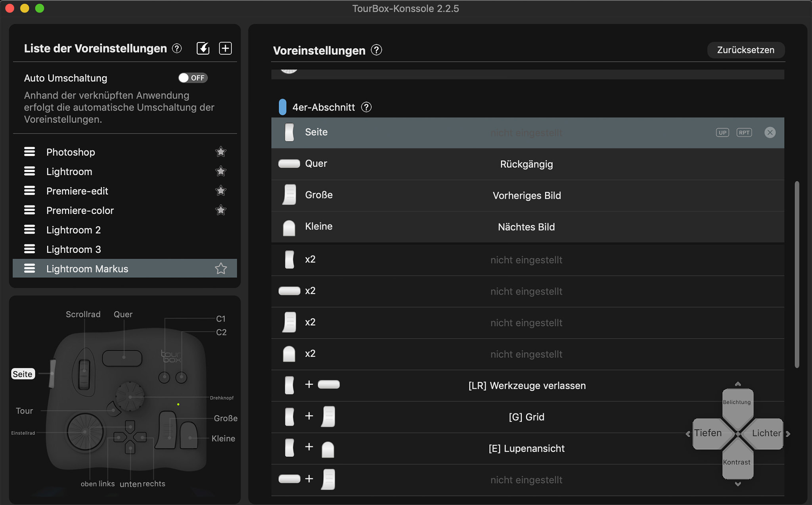The image size is (812, 505).
Task: Toggle favorite star for Lightroom preset
Action: click(x=221, y=171)
